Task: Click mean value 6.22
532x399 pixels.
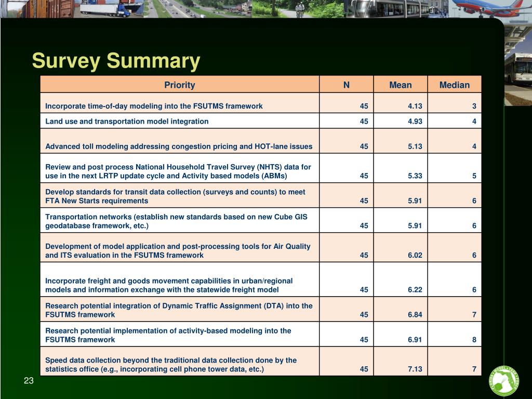Action: coord(415,290)
